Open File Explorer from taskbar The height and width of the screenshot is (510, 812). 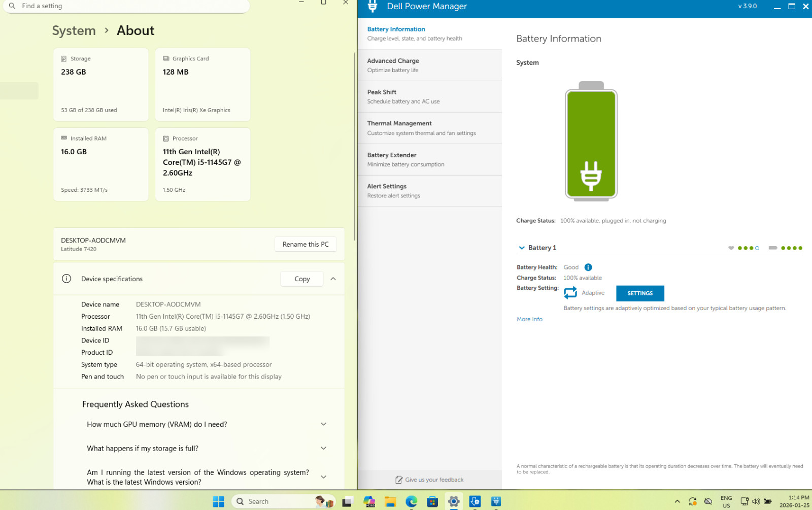(x=390, y=501)
